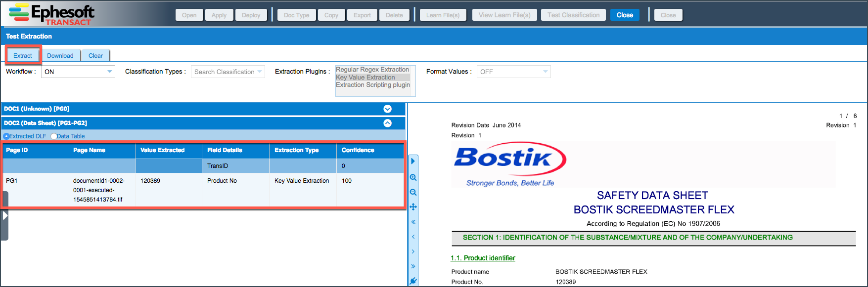Jump to the last page (double right chevron)
The width and height of the screenshot is (868, 287).
click(413, 266)
